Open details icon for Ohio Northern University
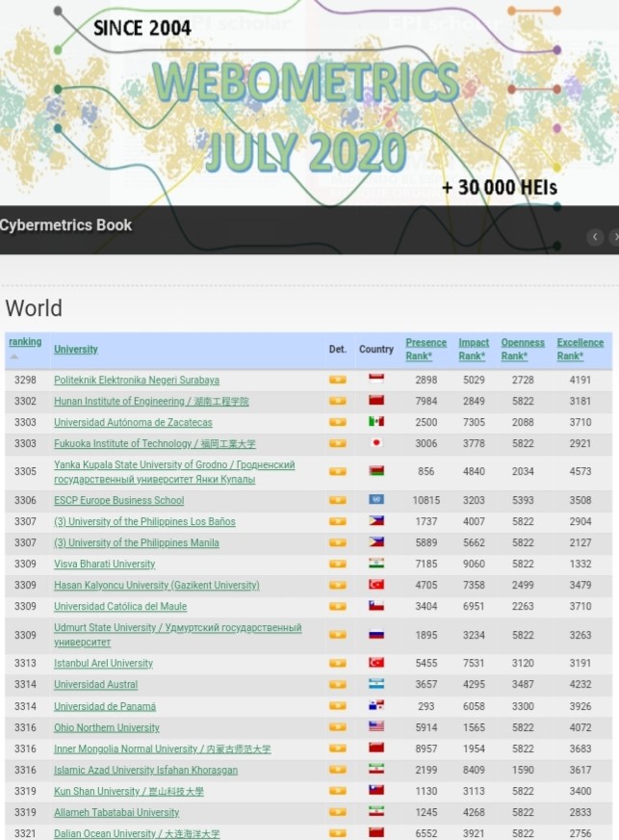 coord(337,727)
